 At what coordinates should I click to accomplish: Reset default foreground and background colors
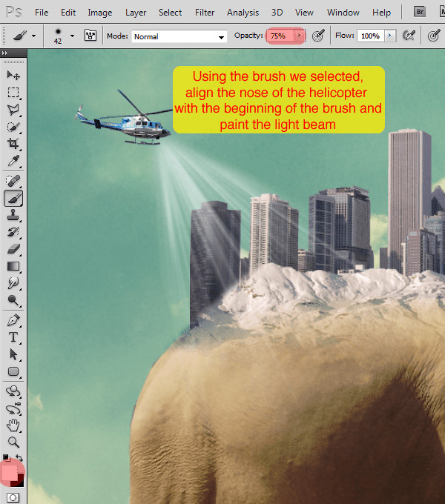coord(6,457)
